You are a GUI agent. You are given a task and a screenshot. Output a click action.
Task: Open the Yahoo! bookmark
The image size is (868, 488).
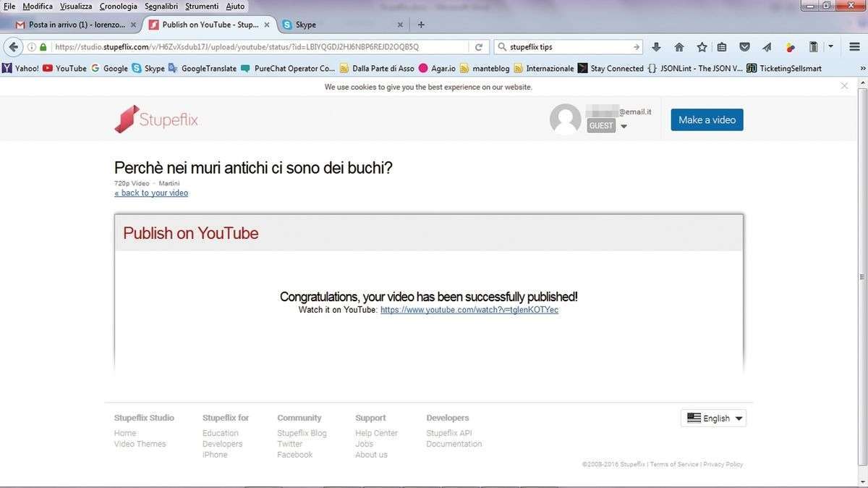21,69
